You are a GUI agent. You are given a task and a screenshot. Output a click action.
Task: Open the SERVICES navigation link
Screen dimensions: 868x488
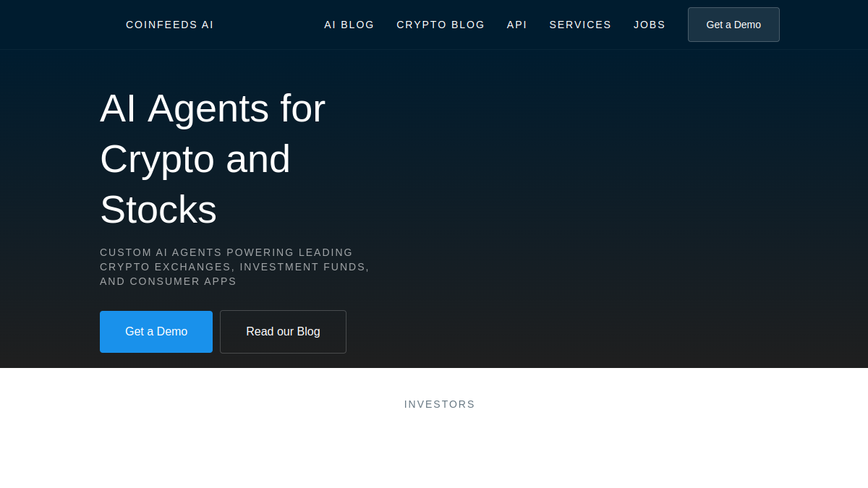click(580, 25)
